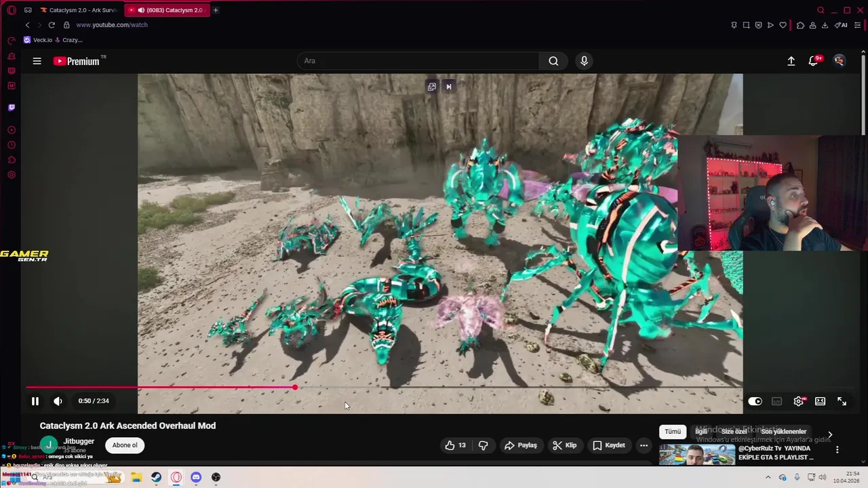Go to YouTube Premium home logo
The height and width of the screenshot is (488, 868).
[x=77, y=61]
